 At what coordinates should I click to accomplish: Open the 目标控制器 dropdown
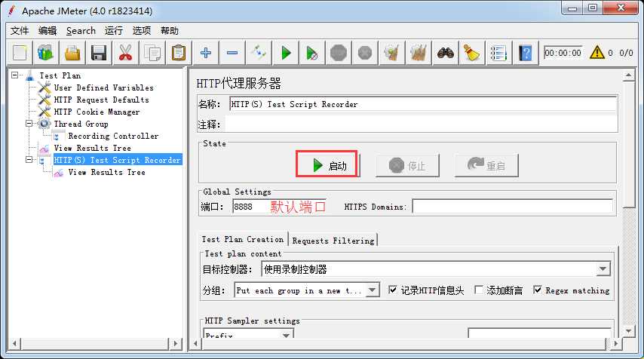pos(436,269)
